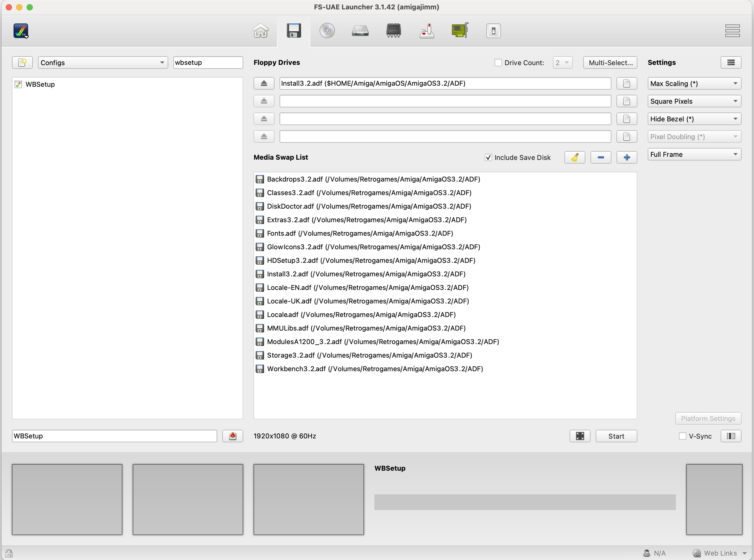
Task: Switch to the home main tab
Action: pyautogui.click(x=261, y=31)
